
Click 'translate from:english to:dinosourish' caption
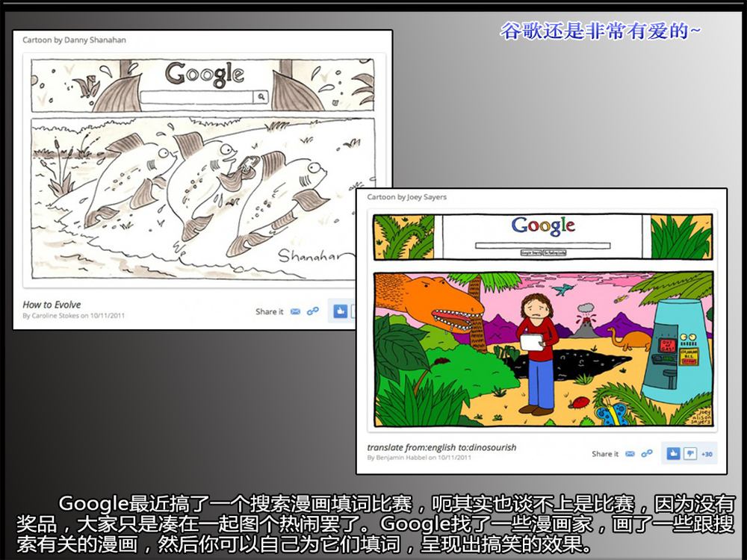[x=441, y=447]
